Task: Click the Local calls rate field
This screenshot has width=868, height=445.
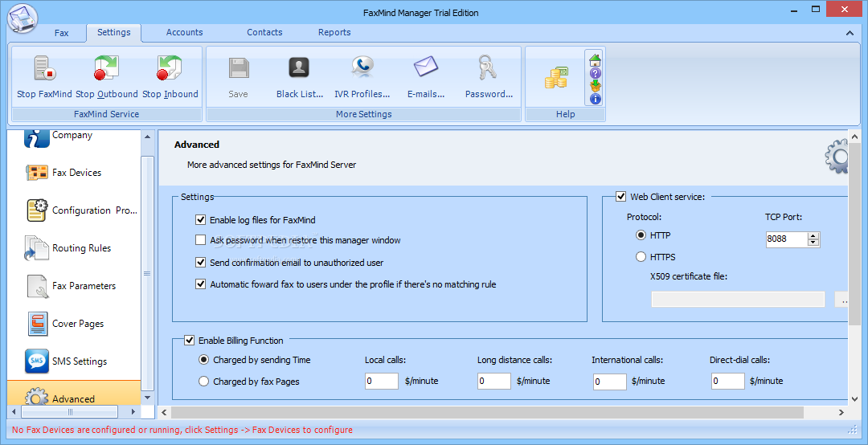Action: point(382,381)
